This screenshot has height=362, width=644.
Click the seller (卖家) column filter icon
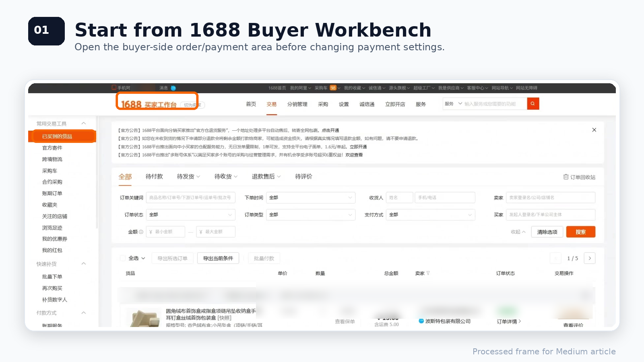coord(428,274)
